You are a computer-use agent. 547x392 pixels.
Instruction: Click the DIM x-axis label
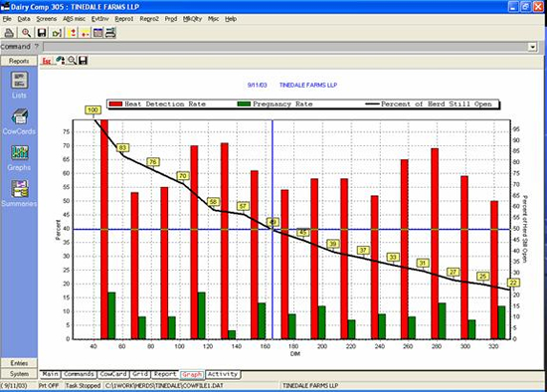[295, 354]
